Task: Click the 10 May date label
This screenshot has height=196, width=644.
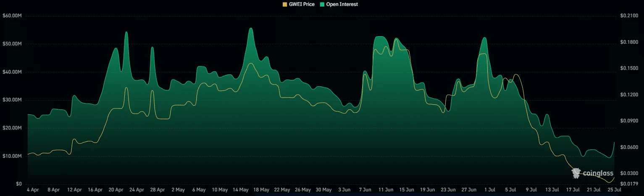Action: [x=220, y=190]
